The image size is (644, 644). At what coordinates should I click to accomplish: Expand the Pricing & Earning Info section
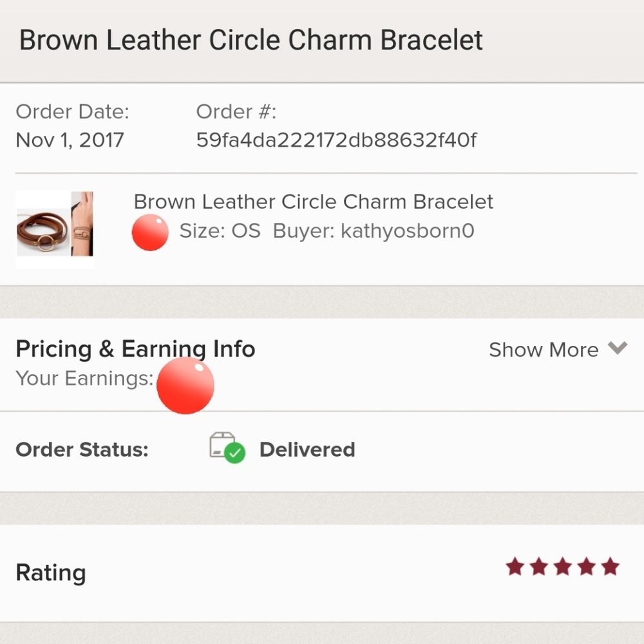[136, 348]
